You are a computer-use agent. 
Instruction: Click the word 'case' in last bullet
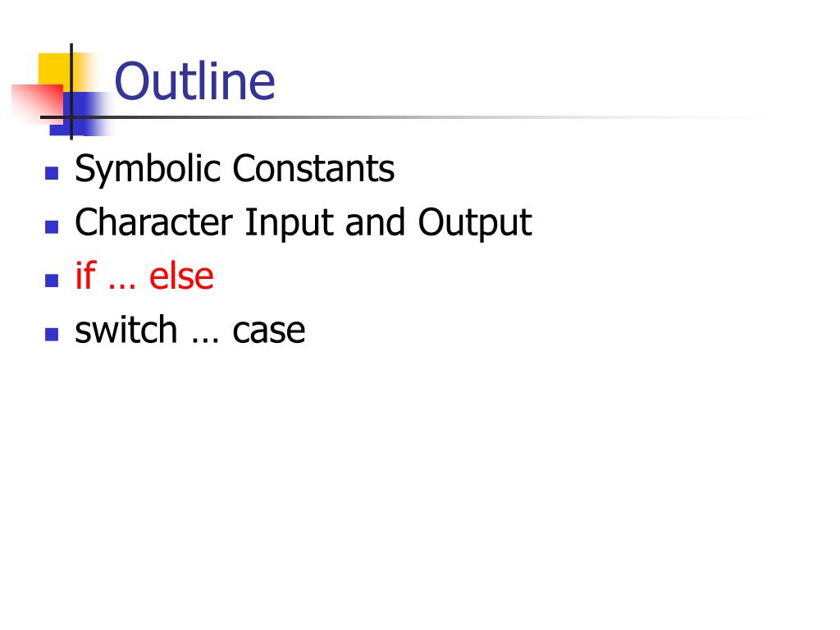tap(269, 331)
